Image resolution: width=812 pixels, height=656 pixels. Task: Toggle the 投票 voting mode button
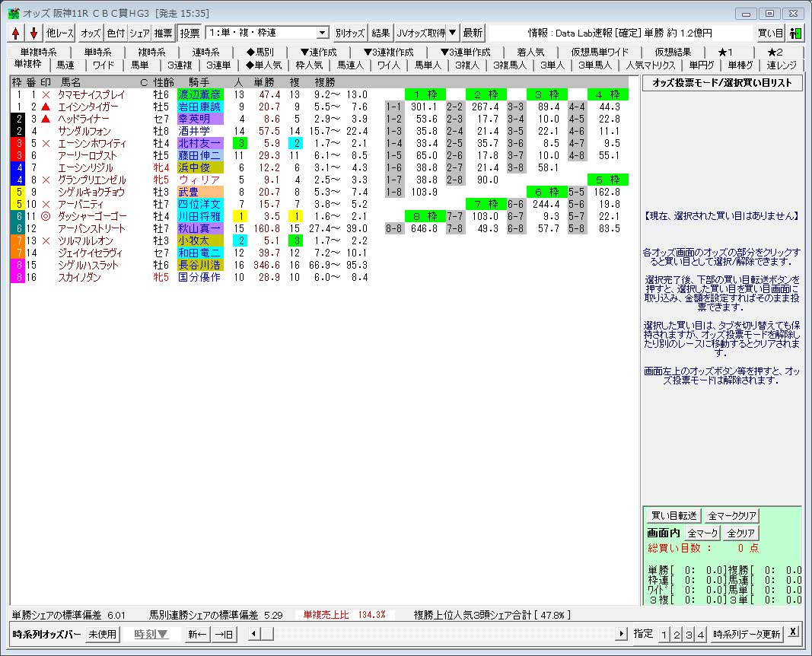(x=189, y=33)
